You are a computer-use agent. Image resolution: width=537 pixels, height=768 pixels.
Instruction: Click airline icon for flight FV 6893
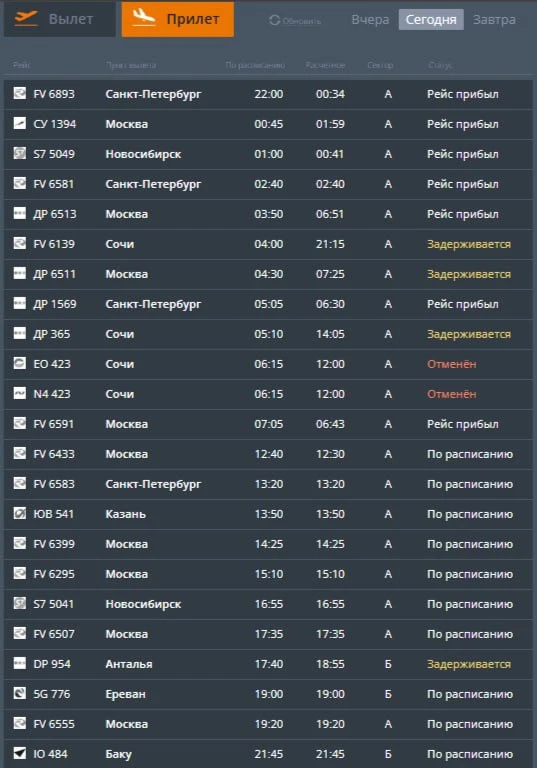(x=20, y=93)
